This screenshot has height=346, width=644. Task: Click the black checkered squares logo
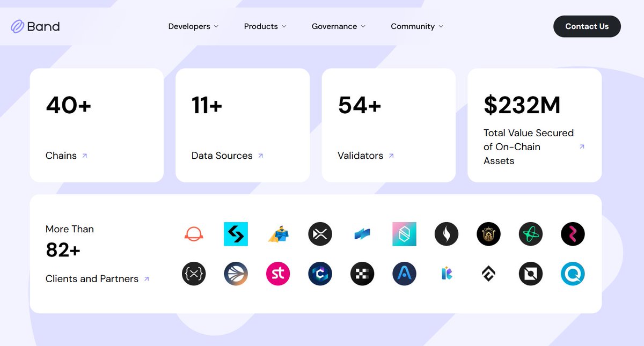coord(362,274)
